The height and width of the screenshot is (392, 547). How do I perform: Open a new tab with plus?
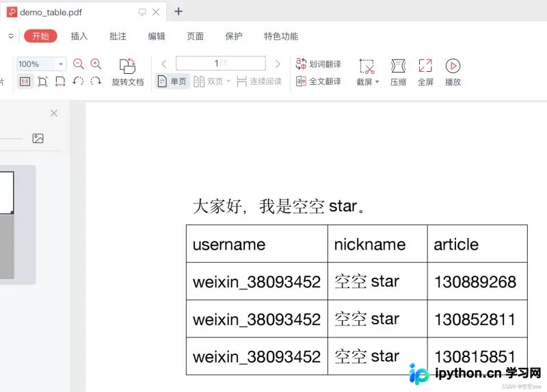click(178, 12)
